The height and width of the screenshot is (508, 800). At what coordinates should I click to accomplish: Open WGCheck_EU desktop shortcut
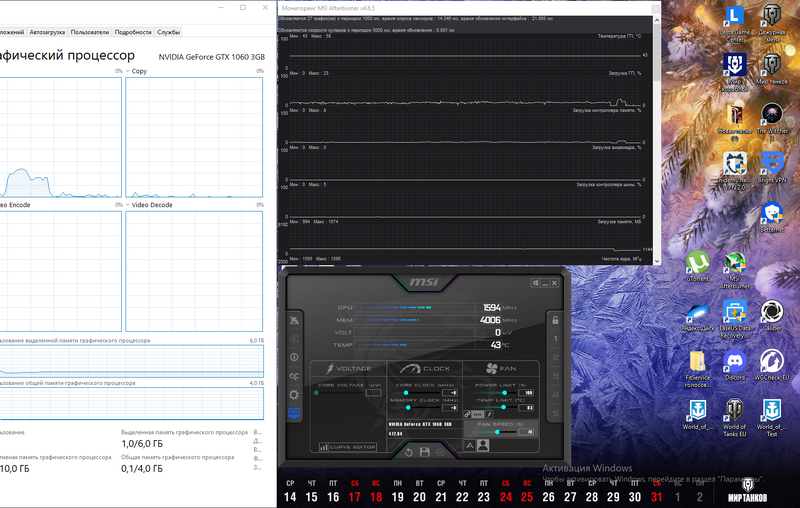(x=772, y=365)
